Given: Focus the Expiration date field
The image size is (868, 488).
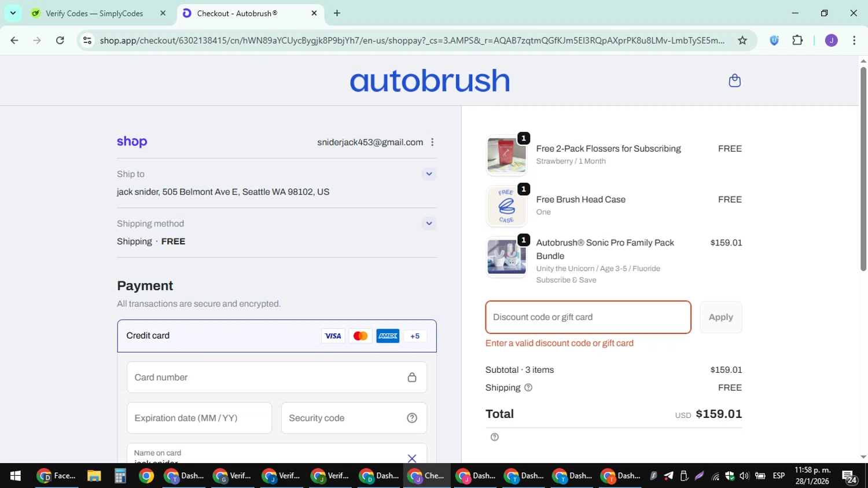Looking at the screenshot, I should [199, 418].
